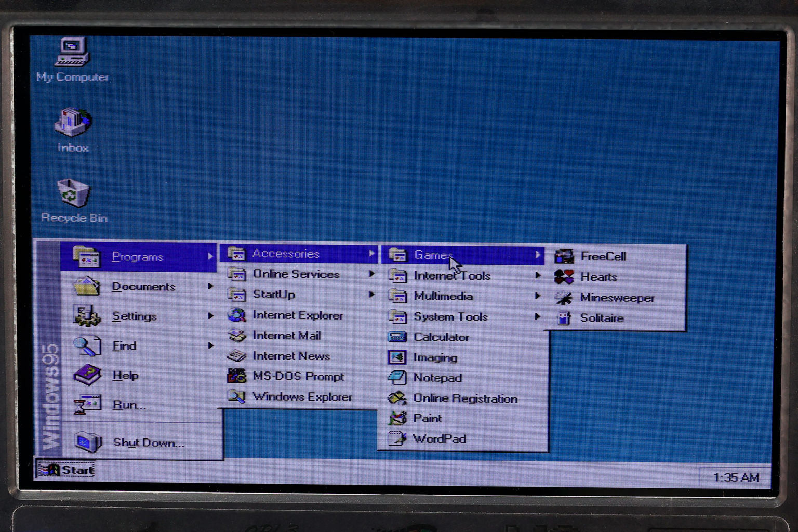The width and height of the screenshot is (798, 532).
Task: Open the Recycle Bin
Action: click(73, 196)
